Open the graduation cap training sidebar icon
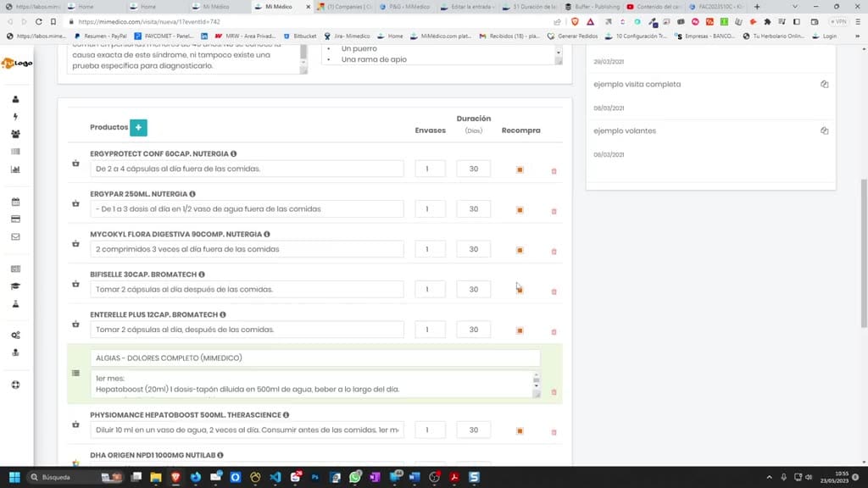This screenshot has height=488, width=868. [15, 286]
